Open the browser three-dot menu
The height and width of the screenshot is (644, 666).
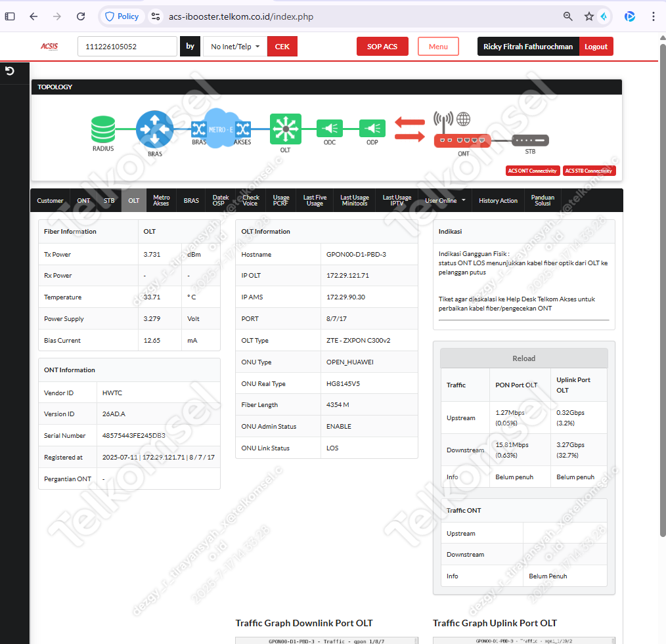point(654,16)
